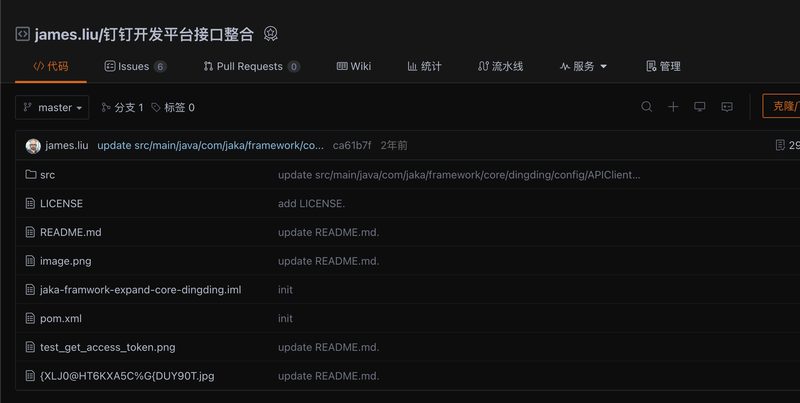The width and height of the screenshot is (800, 403).
Task: Click commit hash ca61b7f
Action: click(x=352, y=145)
